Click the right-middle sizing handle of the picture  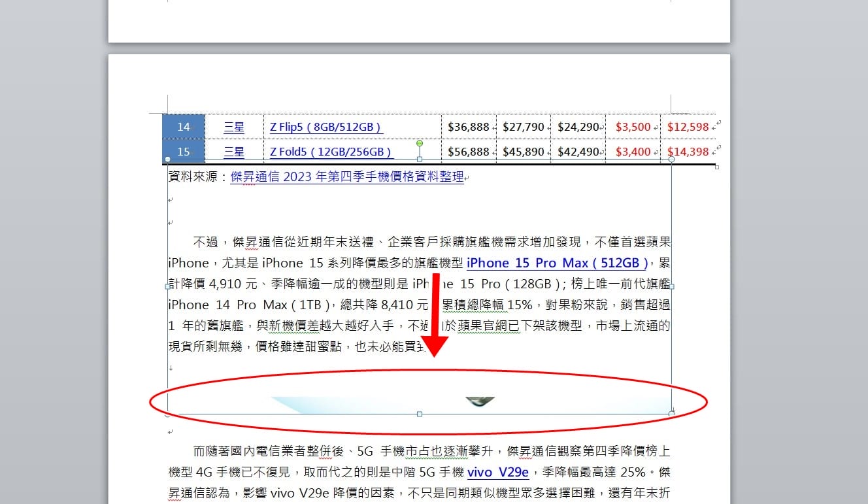point(672,286)
